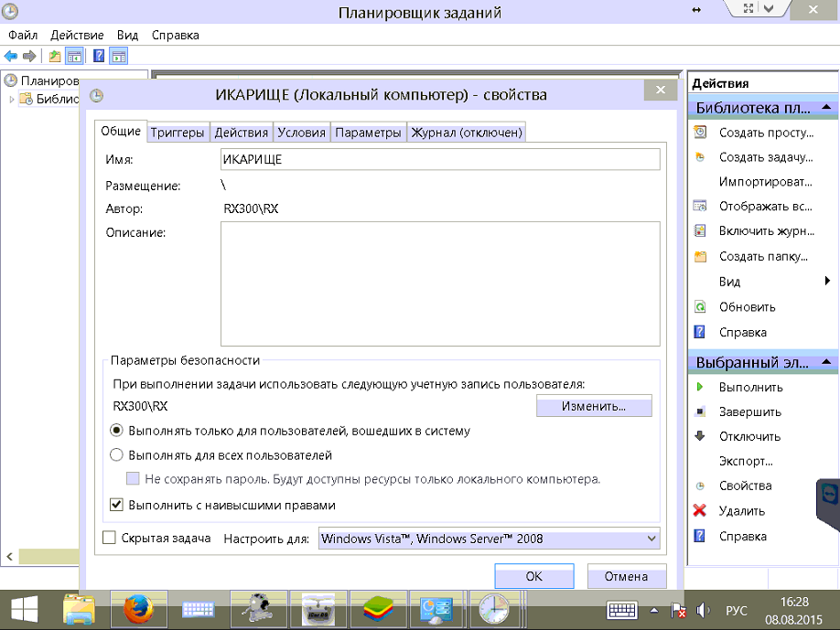Expand the Вид submenu arrow
Viewport: 840px width, 630px height.
pos(826,282)
